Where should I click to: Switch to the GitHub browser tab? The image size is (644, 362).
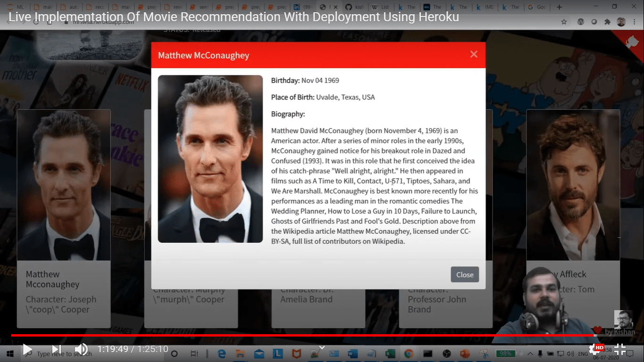pyautogui.click(x=353, y=7)
